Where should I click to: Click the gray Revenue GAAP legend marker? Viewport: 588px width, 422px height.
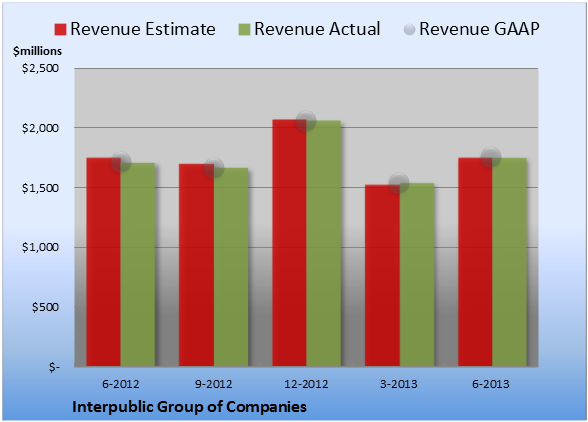click(410, 29)
